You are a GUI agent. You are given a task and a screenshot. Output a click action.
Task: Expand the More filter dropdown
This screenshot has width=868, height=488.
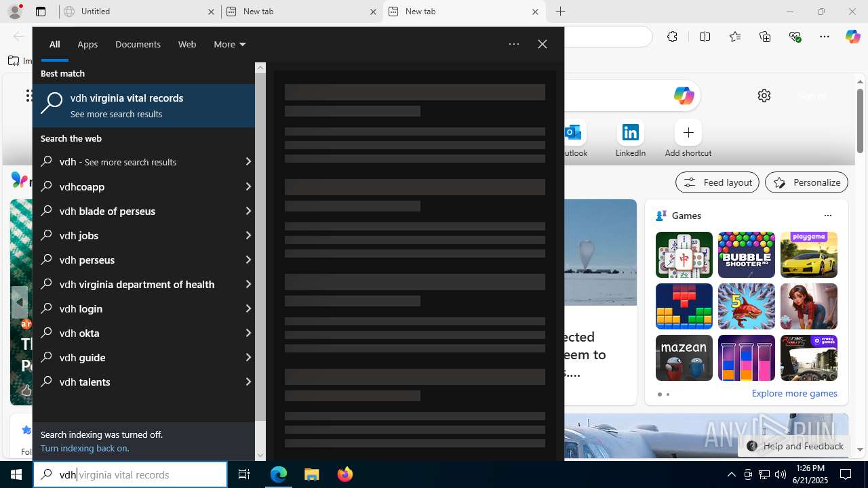230,44
